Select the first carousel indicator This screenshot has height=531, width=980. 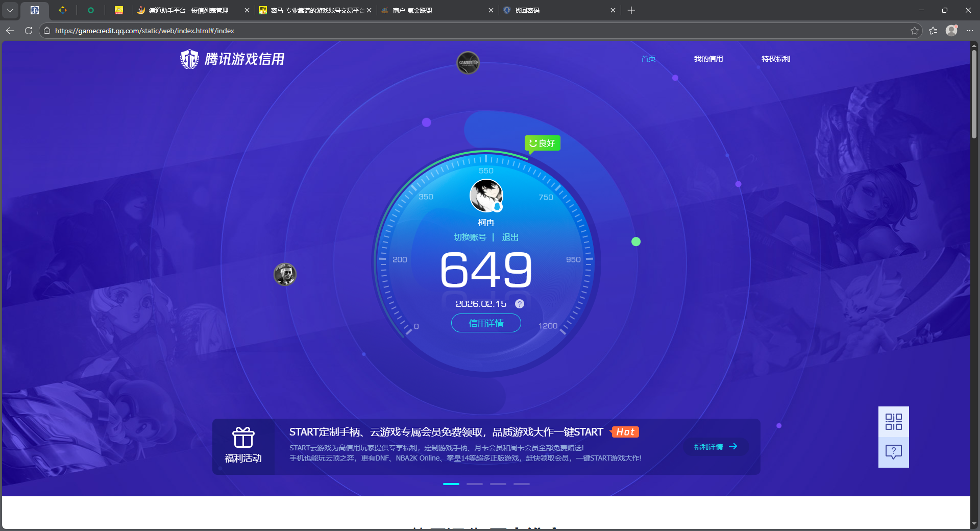(x=451, y=484)
